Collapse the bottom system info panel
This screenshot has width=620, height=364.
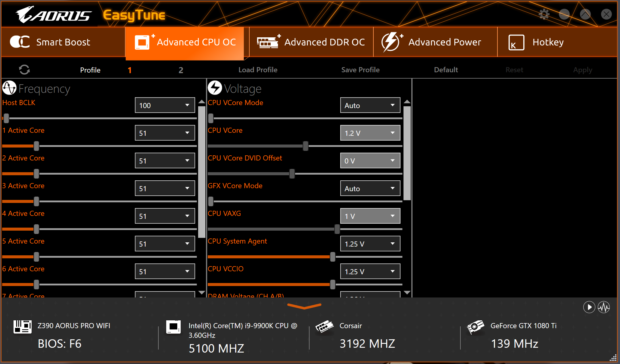point(304,306)
